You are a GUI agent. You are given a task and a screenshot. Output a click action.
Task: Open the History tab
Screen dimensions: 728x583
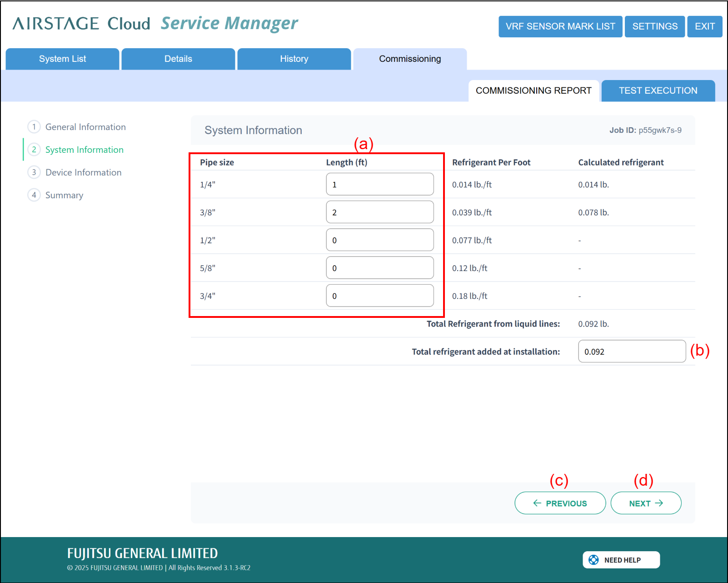pyautogui.click(x=294, y=59)
